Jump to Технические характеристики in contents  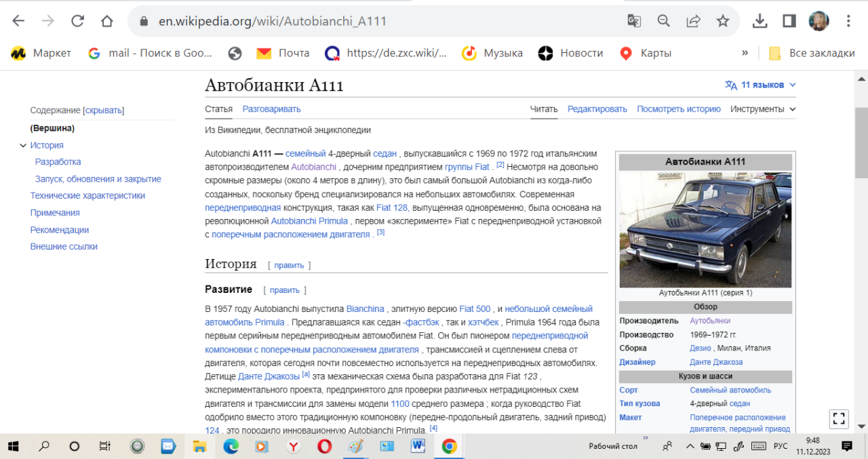(x=87, y=195)
